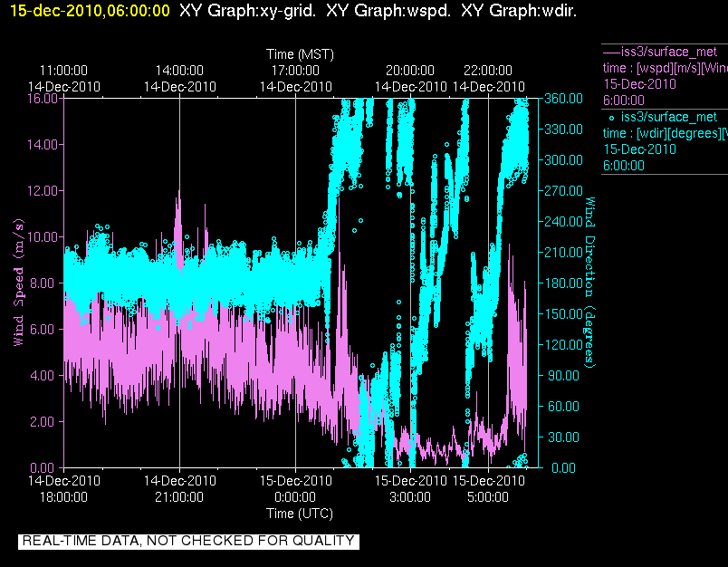Click the "22:00:00" MST tick label
Image resolution: width=728 pixels, height=567 pixels.
pyautogui.click(x=488, y=71)
